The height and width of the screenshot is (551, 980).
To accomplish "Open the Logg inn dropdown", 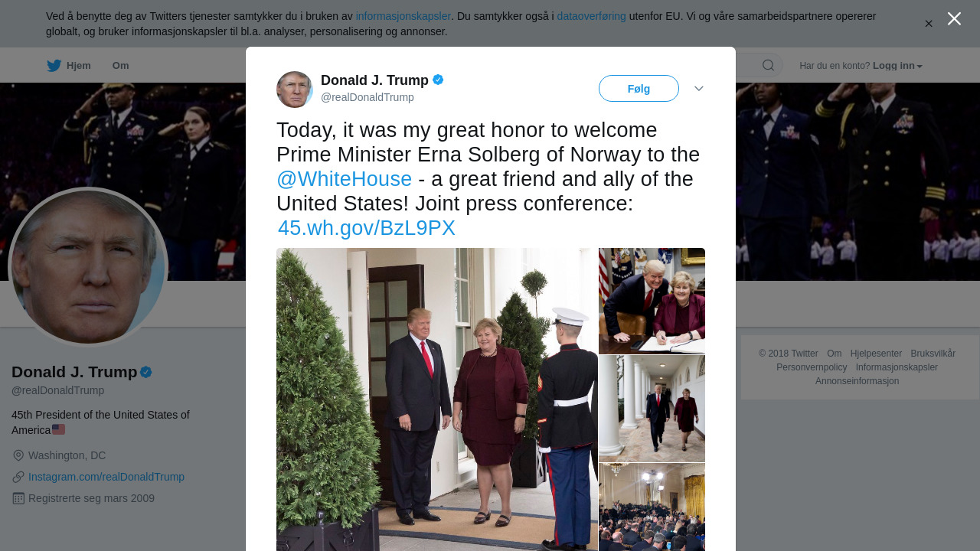I will tap(897, 66).
